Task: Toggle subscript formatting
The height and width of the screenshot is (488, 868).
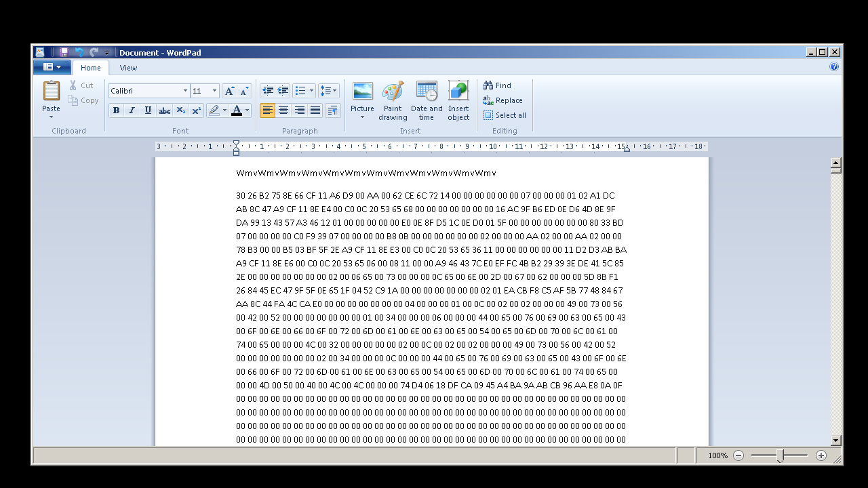Action: pos(180,110)
